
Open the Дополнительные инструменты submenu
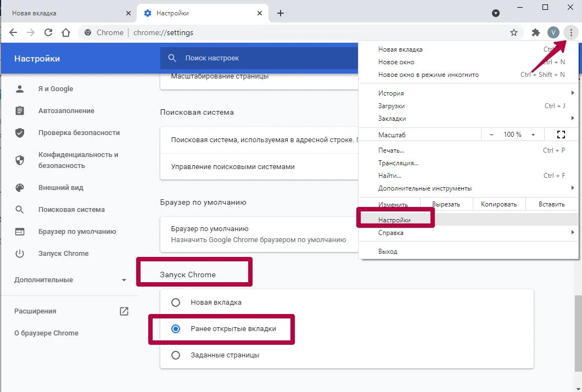point(424,188)
